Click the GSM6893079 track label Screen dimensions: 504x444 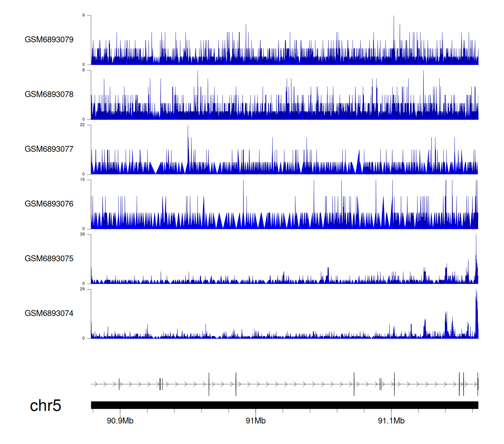49,40
